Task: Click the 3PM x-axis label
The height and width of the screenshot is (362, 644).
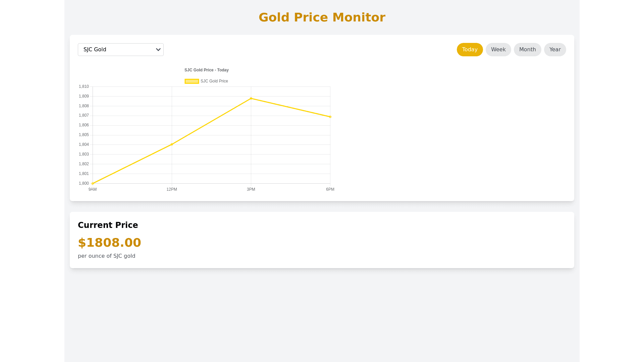Action: [251, 189]
